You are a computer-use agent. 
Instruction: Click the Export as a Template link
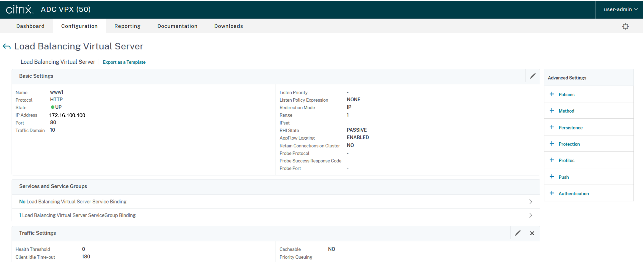pos(124,62)
